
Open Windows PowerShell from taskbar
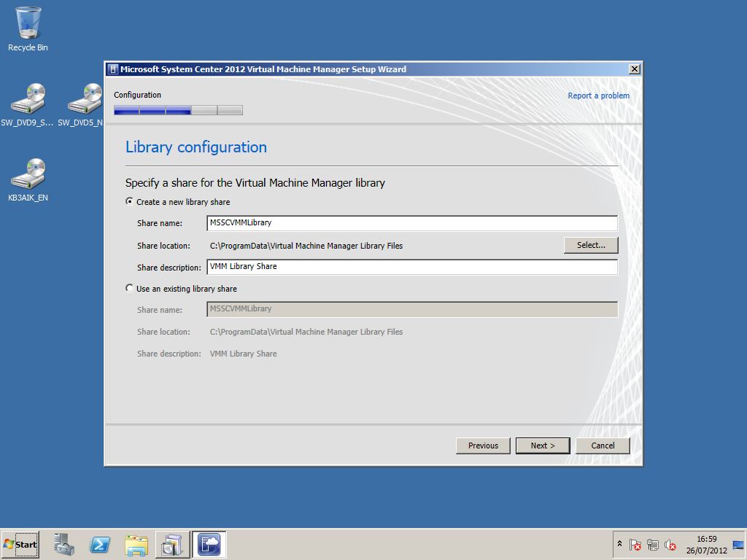point(100,544)
